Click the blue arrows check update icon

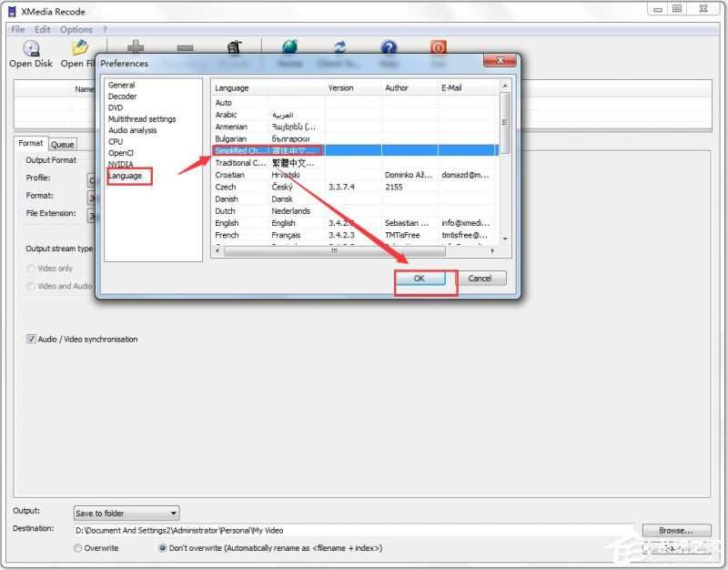click(x=339, y=47)
